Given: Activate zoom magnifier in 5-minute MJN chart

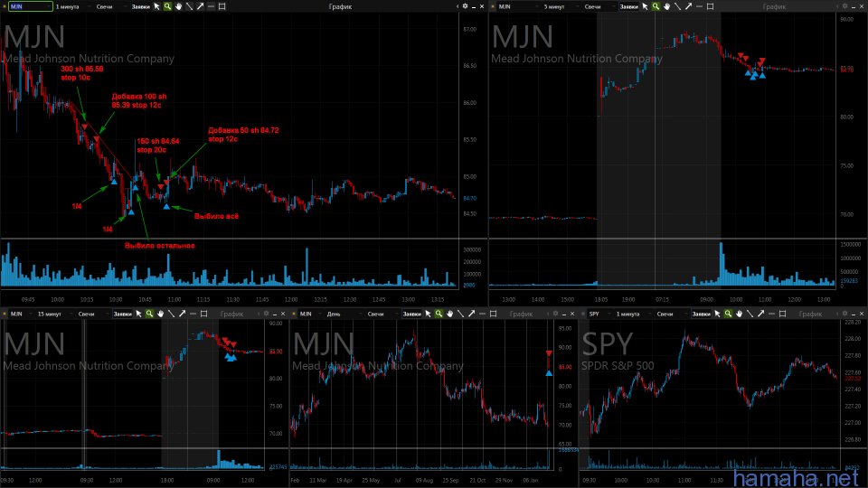Looking at the screenshot, I should point(656,6).
